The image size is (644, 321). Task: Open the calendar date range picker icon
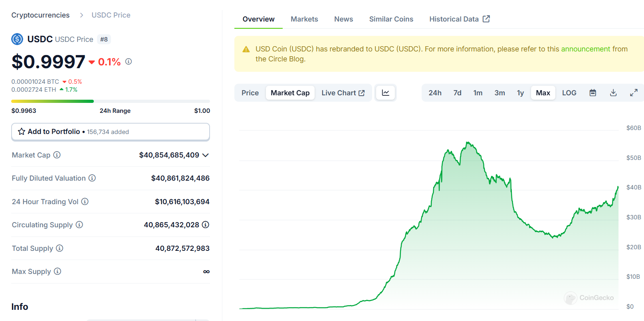(x=593, y=93)
